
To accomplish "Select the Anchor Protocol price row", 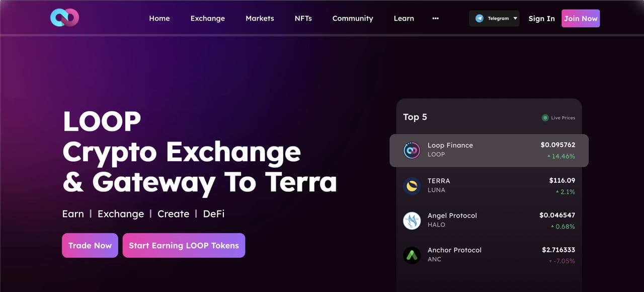I will pyautogui.click(x=489, y=255).
